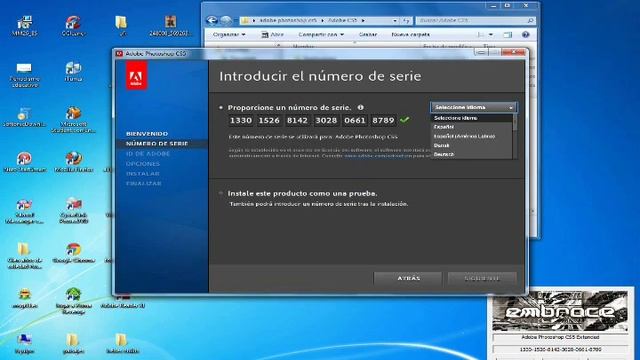Viewport: 640px width, 360px height.
Task: Click the serial field containing 1526
Action: click(269, 120)
